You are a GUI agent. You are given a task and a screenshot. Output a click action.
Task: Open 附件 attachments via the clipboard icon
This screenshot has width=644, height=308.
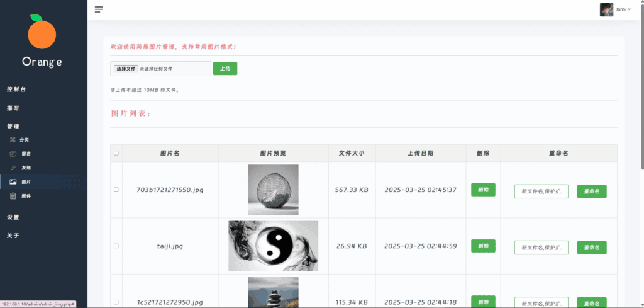pyautogui.click(x=13, y=196)
